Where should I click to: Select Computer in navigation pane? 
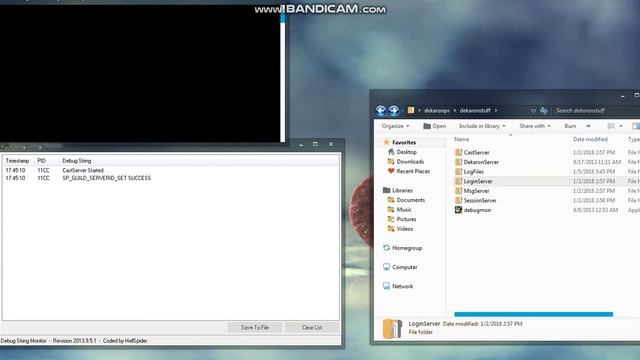404,267
